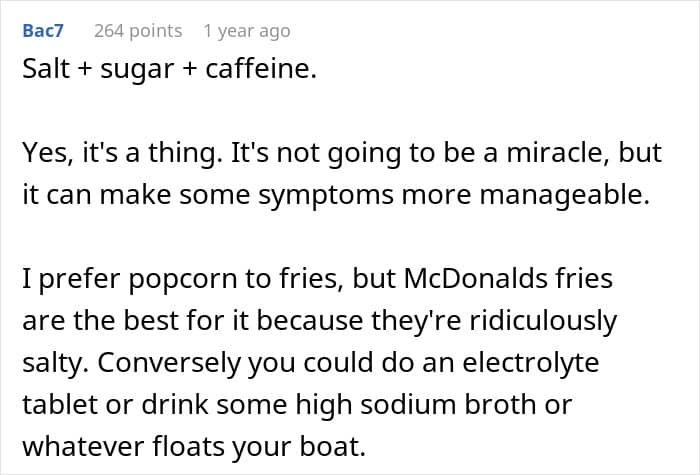The width and height of the screenshot is (700, 475).
Task: Click the word 'Conversely' in the comment
Action: tap(169, 363)
